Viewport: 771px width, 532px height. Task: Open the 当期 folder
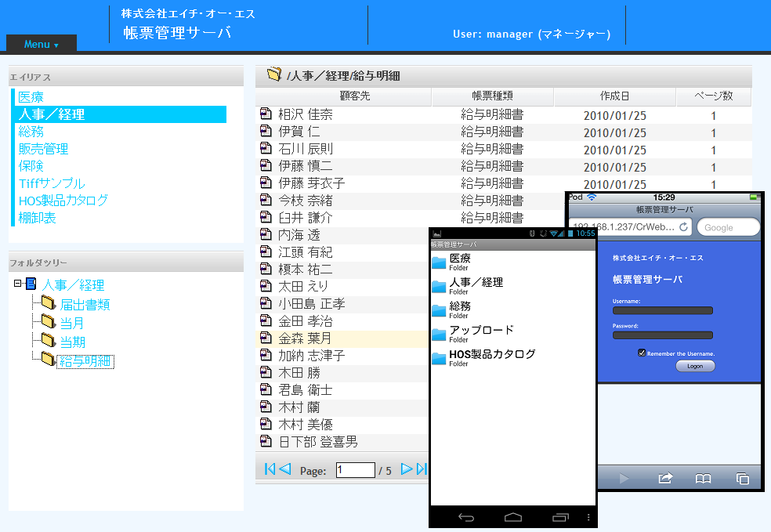coord(72,342)
